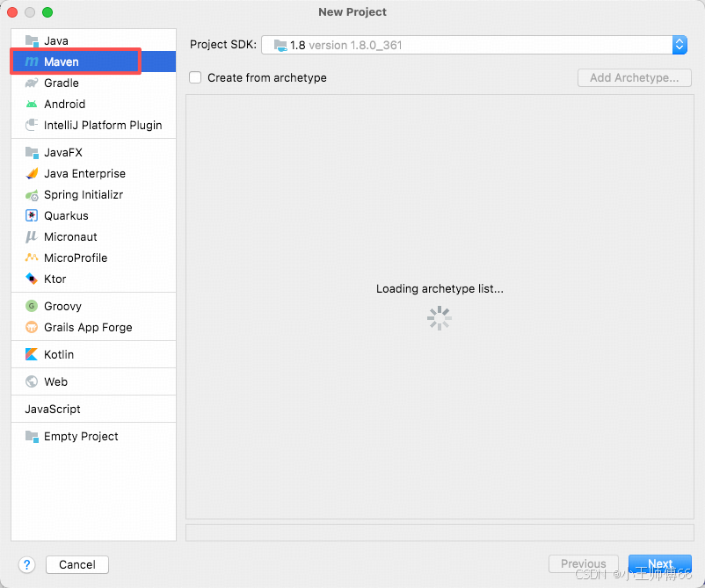Image resolution: width=705 pixels, height=588 pixels.
Task: Select the Spring Initializr text
Action: pyautogui.click(x=84, y=195)
